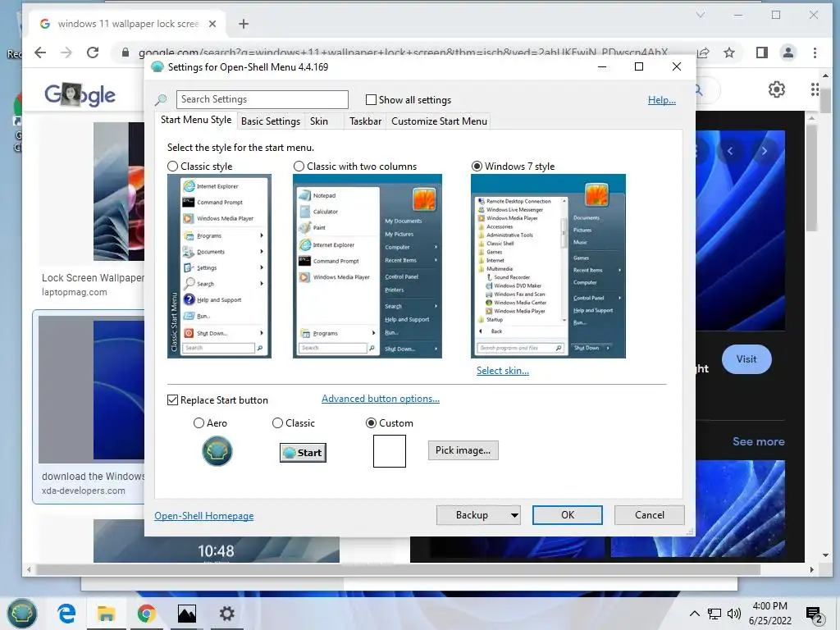
Task: Reload the Chrome page
Action: pos(93,52)
